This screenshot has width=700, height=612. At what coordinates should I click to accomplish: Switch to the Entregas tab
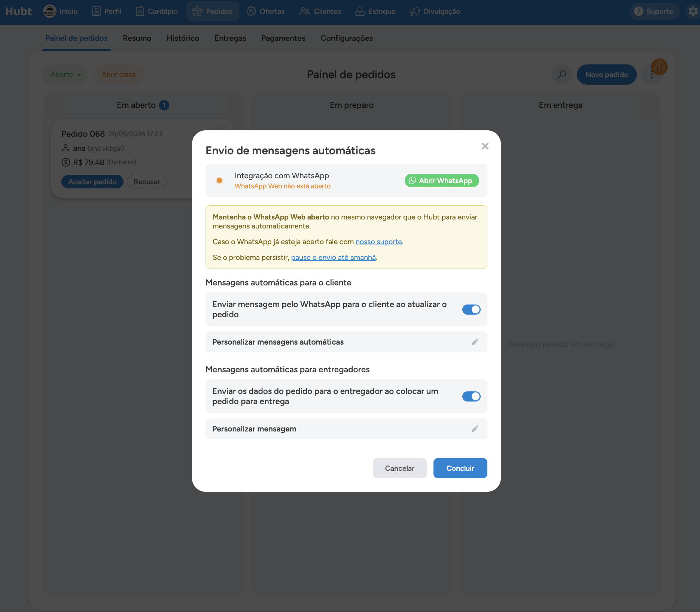(230, 38)
